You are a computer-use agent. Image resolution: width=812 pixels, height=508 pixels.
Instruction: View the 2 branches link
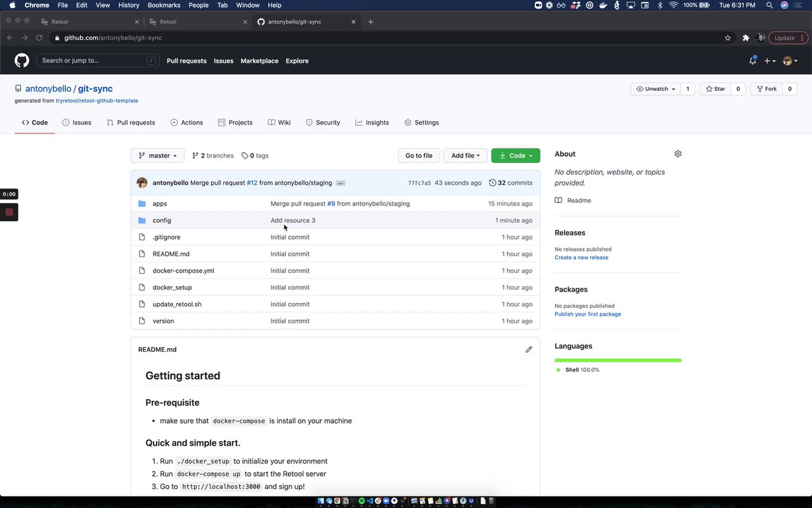click(x=213, y=156)
